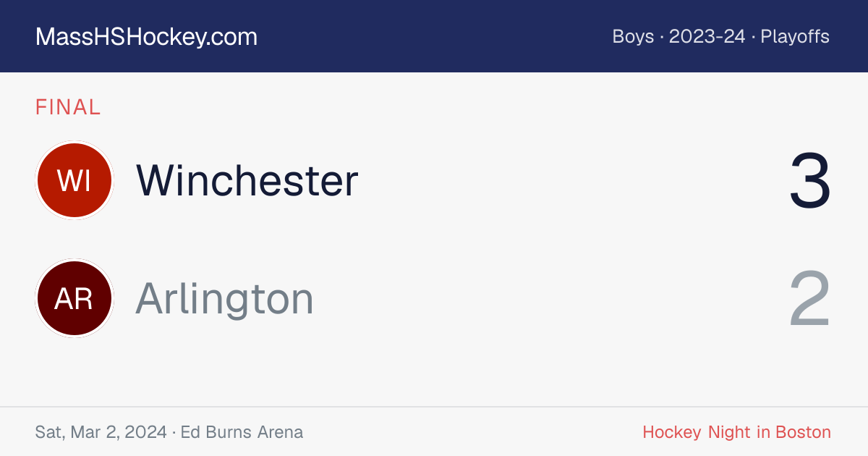868x456 pixels.
Task: Open the Arlington team name
Action: (225, 298)
